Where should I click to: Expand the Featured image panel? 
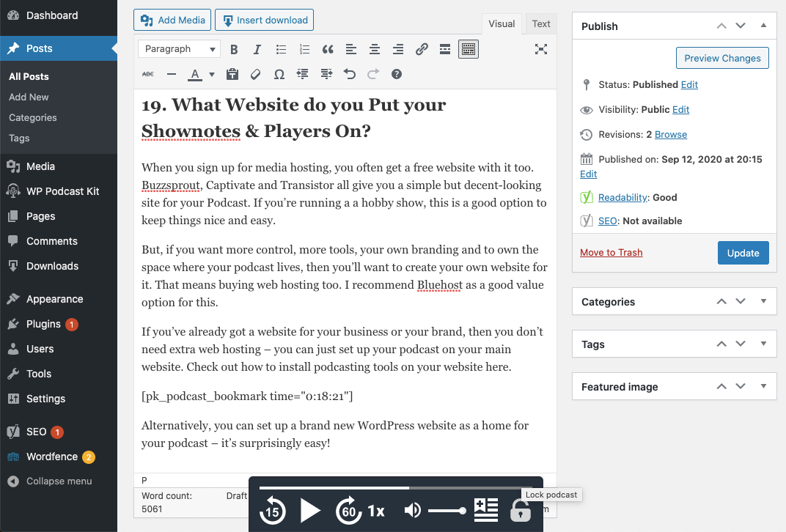763,386
